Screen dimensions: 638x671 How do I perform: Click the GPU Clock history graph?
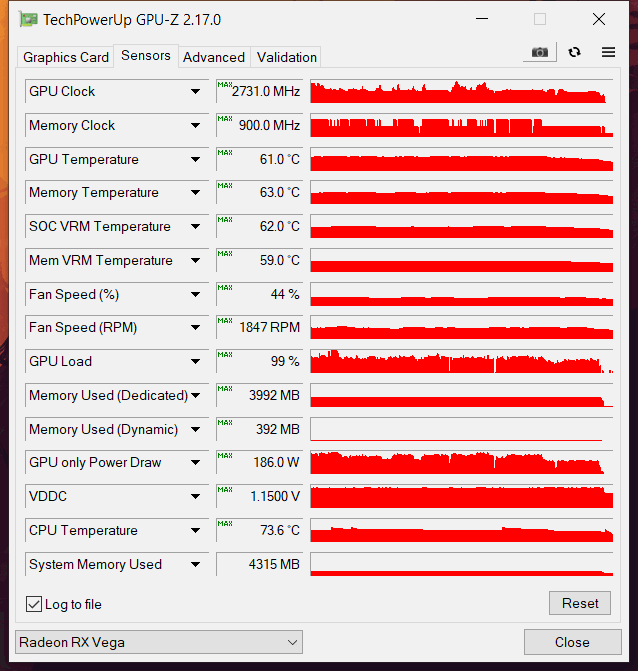[462, 91]
